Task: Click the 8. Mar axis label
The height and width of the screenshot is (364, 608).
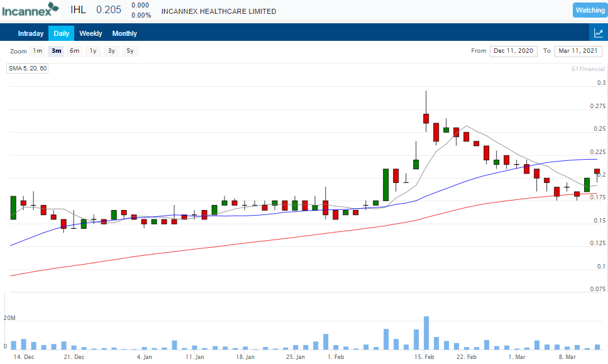Action: coord(567,356)
